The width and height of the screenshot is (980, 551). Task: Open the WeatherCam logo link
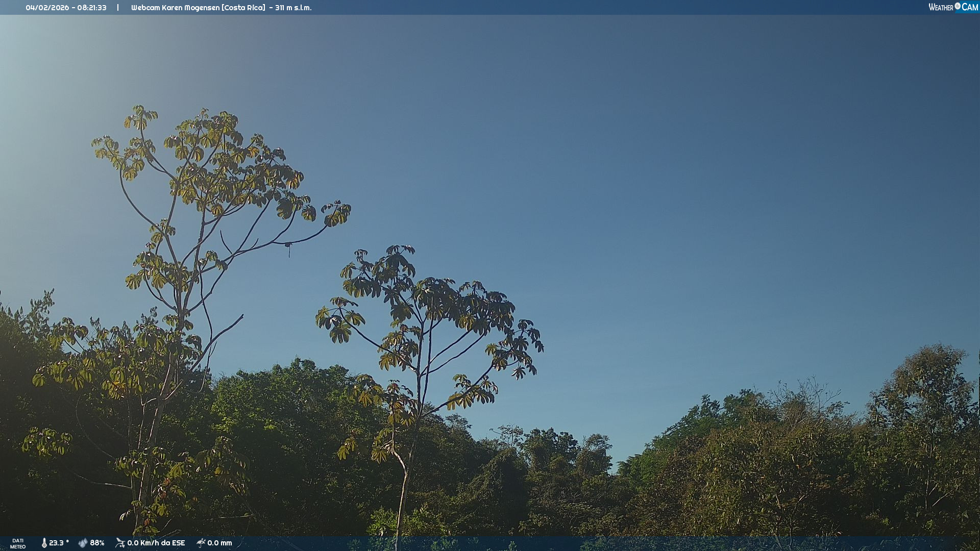pos(952,7)
